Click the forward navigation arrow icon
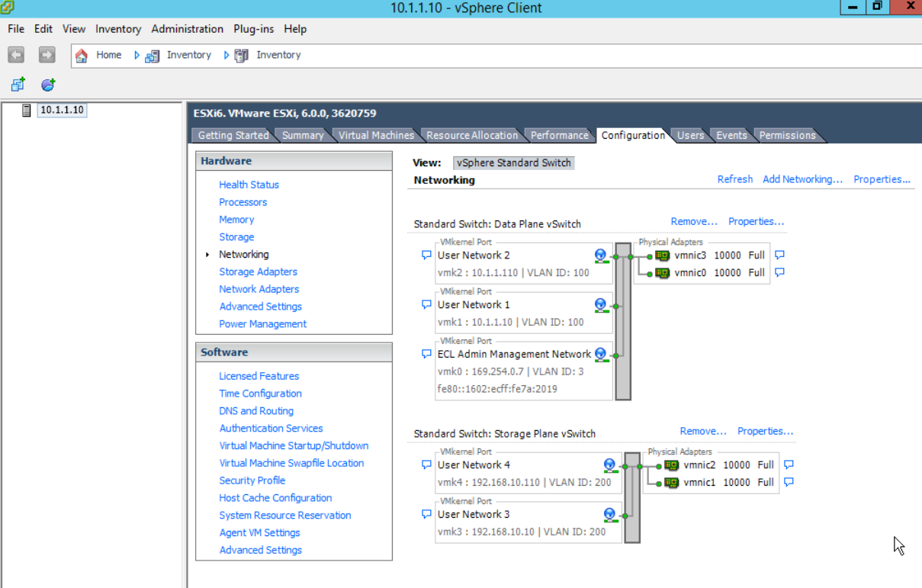This screenshot has width=922, height=588. (47, 54)
